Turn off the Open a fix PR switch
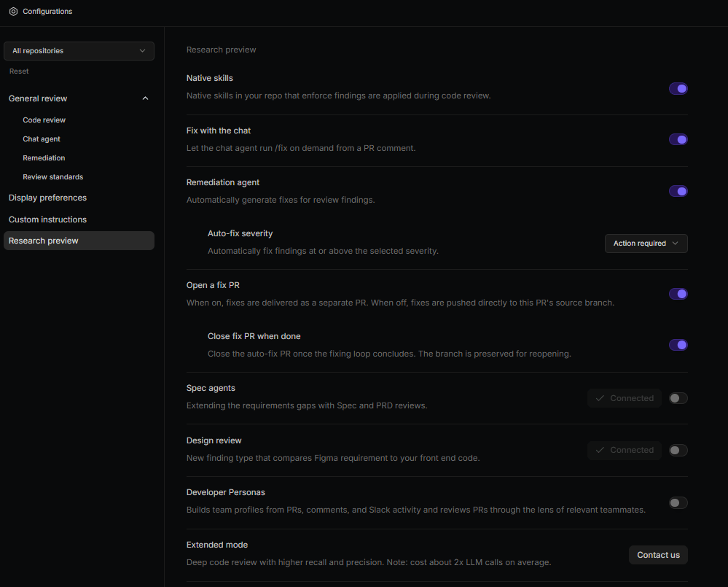The width and height of the screenshot is (728, 587). (678, 293)
